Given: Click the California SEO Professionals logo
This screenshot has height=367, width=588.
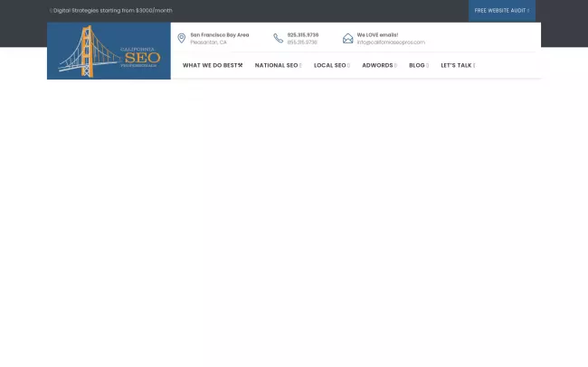Looking at the screenshot, I should coord(109,51).
